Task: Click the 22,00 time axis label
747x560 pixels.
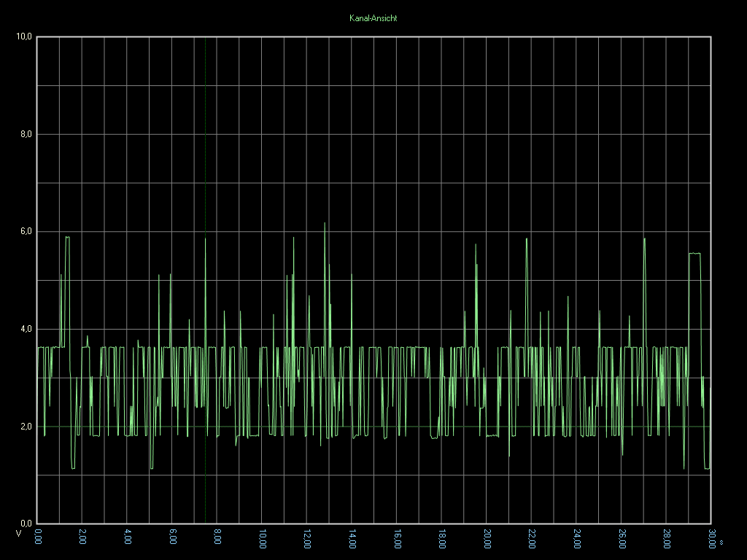Action: coord(532,539)
